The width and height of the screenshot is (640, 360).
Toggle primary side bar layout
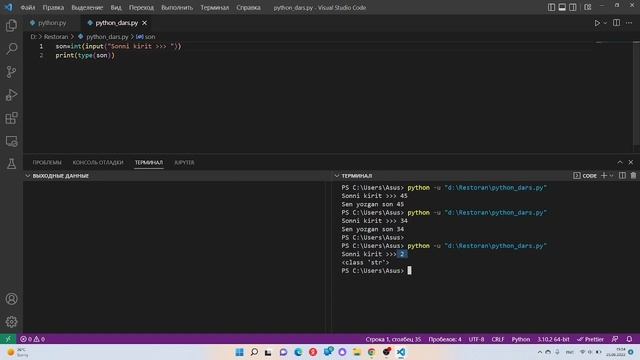tap(551, 7)
